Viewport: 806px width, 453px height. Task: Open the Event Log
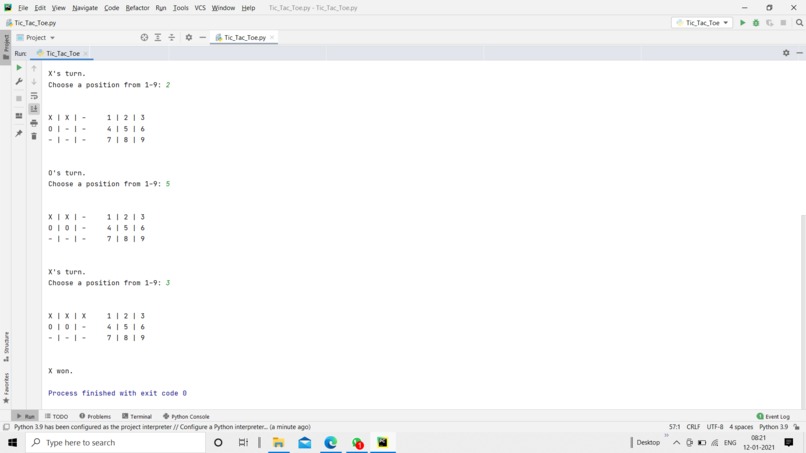click(773, 416)
